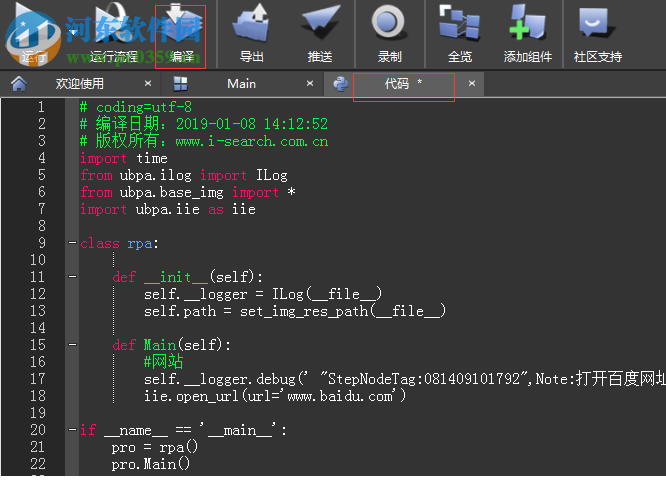
Task: Open 社区支持 (Community support) icon
Action: [597, 33]
